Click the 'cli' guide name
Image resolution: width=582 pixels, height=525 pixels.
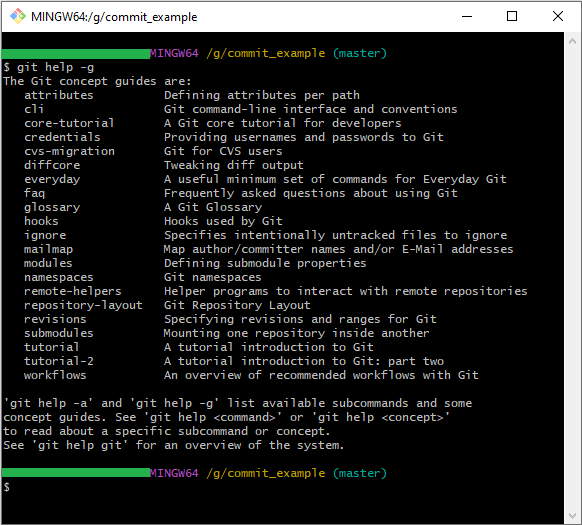coord(34,109)
